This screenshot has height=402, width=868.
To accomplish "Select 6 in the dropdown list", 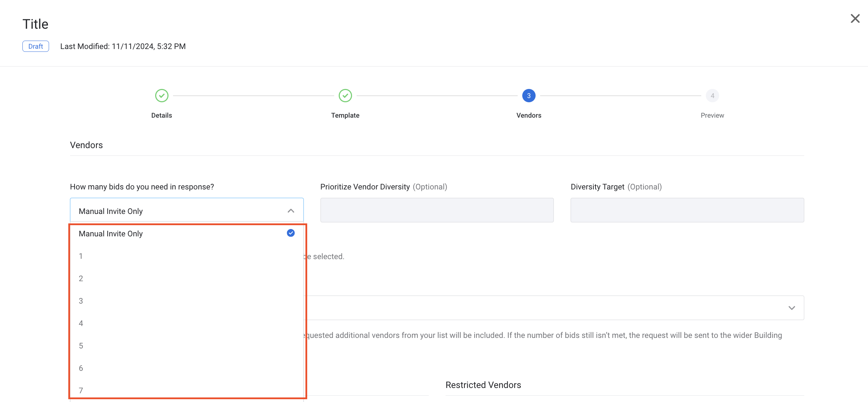I will point(81,368).
